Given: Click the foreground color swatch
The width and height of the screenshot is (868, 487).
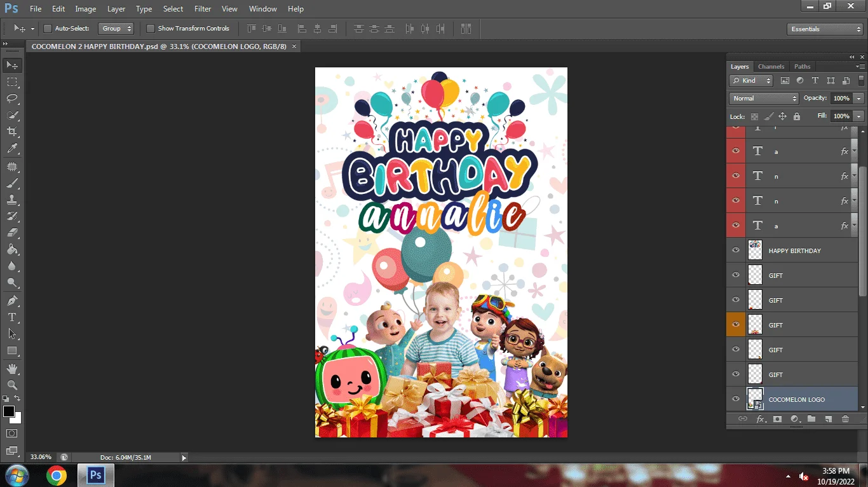Looking at the screenshot, I should 8,411.
